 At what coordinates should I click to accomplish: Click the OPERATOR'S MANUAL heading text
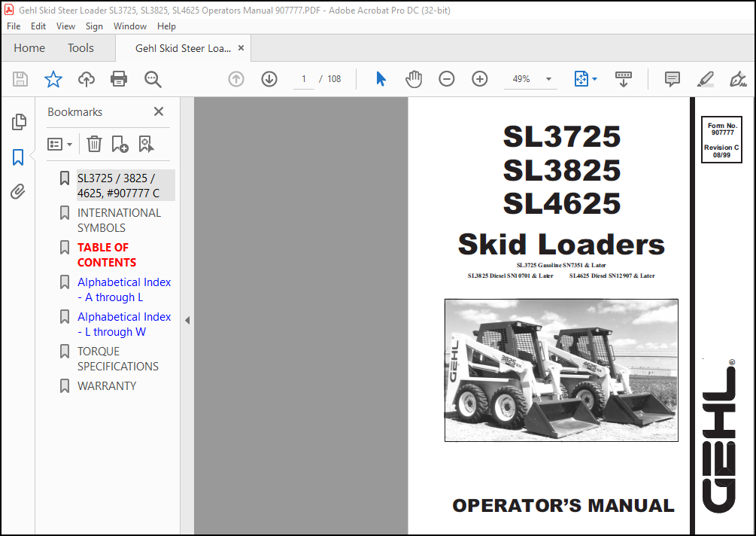pyautogui.click(x=563, y=506)
